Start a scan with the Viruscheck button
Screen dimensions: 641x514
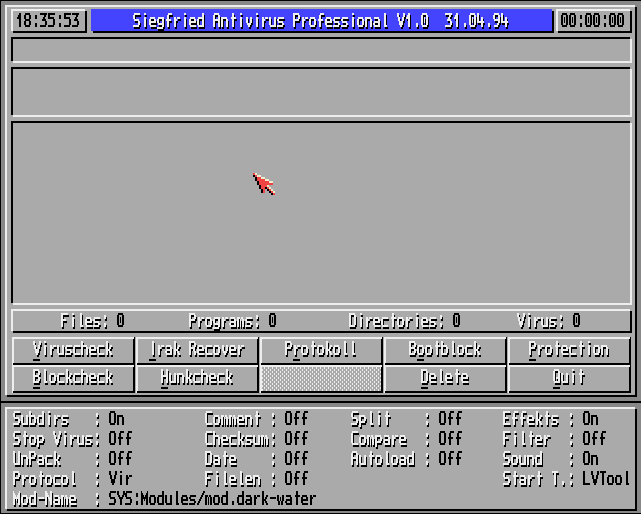click(73, 350)
